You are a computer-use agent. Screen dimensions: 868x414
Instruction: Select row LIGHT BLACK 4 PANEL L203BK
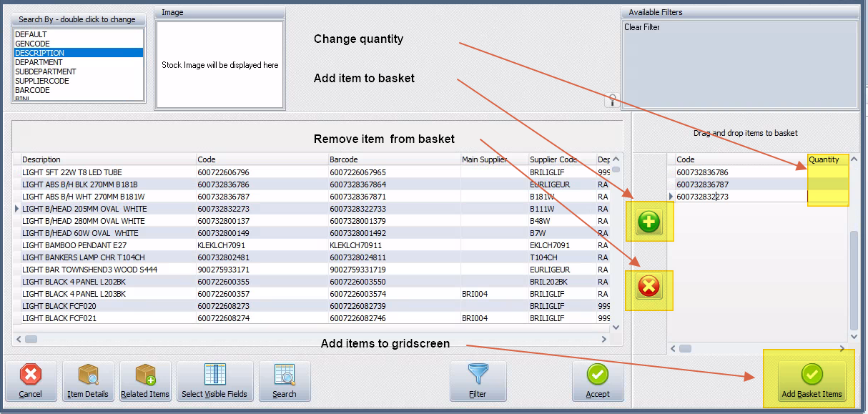pyautogui.click(x=311, y=294)
